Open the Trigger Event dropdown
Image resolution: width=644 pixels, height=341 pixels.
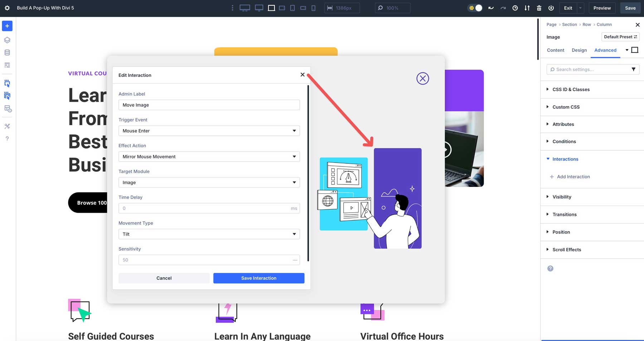[209, 131]
